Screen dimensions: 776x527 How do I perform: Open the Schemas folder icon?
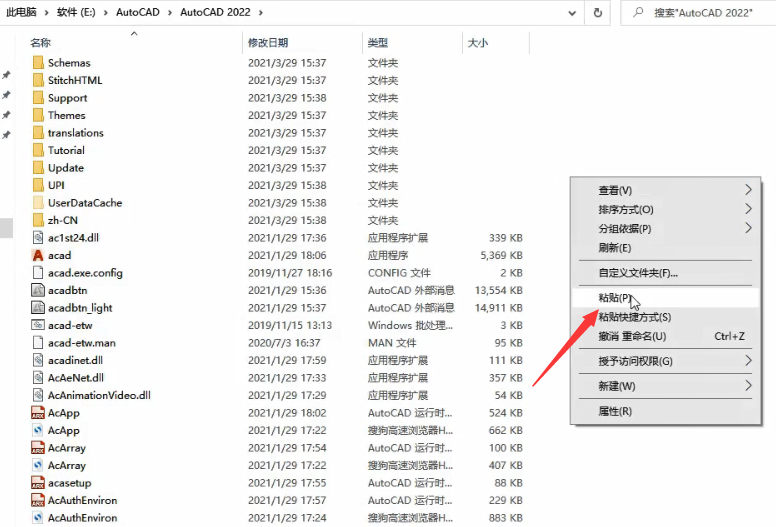point(38,63)
